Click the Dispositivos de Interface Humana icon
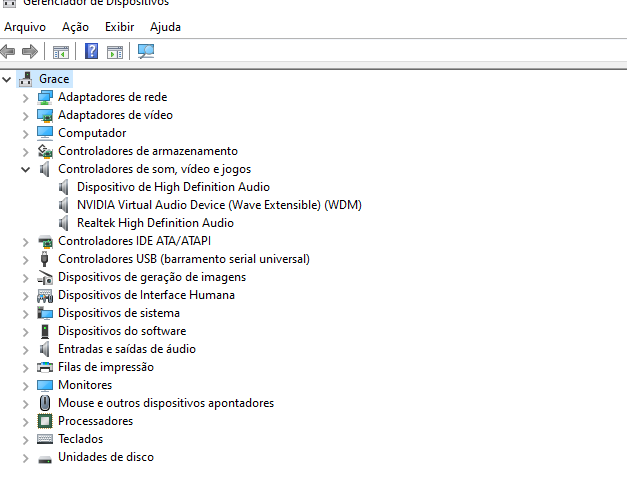The image size is (627, 501). 45,295
